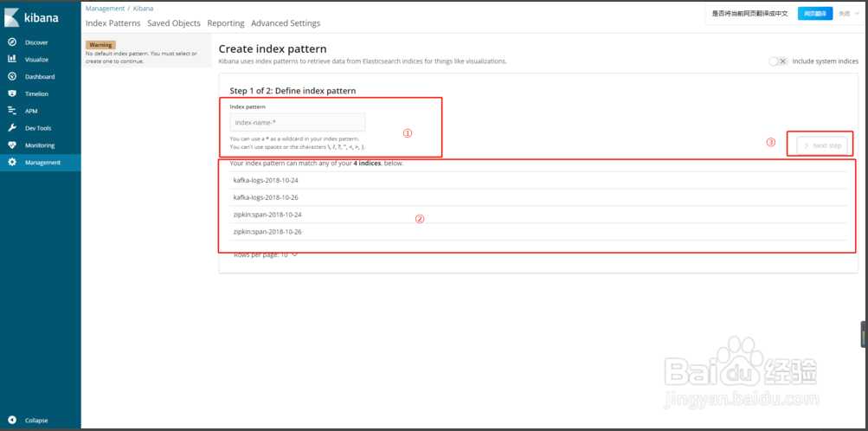Image resolution: width=868 pixels, height=431 pixels.
Task: Switch to Advanced Settings tab
Action: [x=286, y=23]
